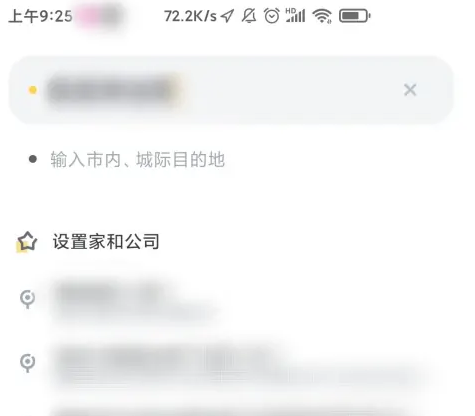
Task: Tap the Wi-Fi status icon
Action: [322, 16]
